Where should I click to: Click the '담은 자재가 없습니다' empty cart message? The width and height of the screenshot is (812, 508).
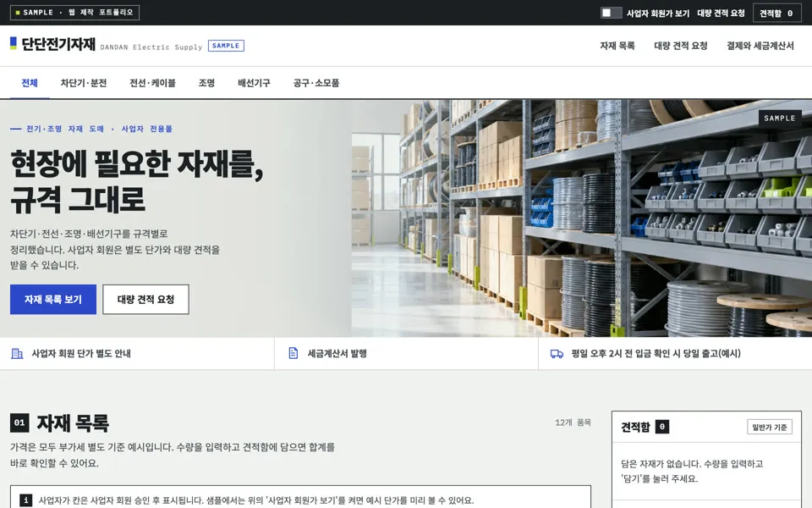pos(691,471)
